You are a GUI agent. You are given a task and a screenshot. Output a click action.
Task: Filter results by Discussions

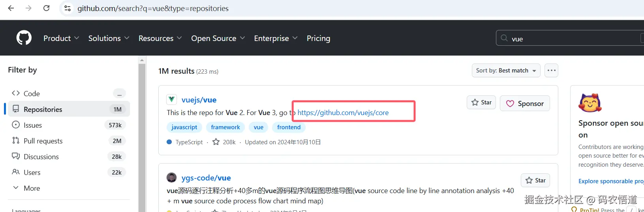[x=69, y=156]
